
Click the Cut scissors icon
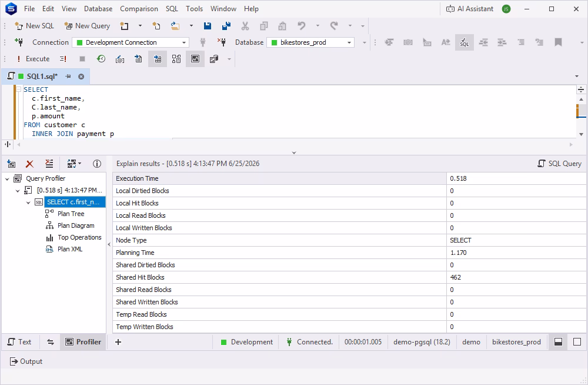(x=245, y=26)
